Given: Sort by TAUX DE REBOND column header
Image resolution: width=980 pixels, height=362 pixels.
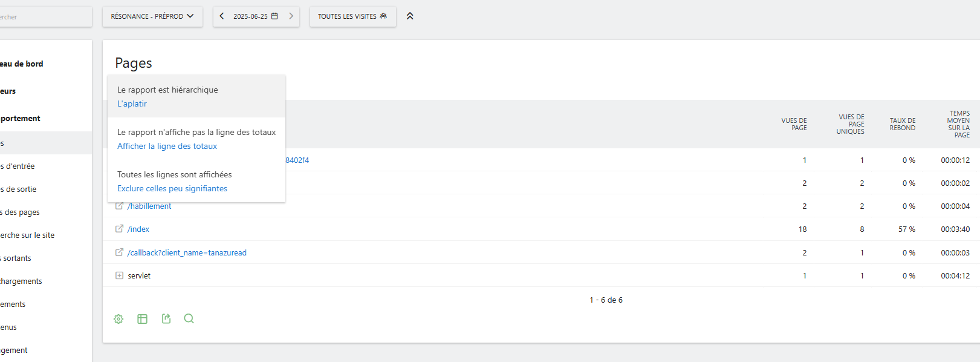Looking at the screenshot, I should 902,124.
